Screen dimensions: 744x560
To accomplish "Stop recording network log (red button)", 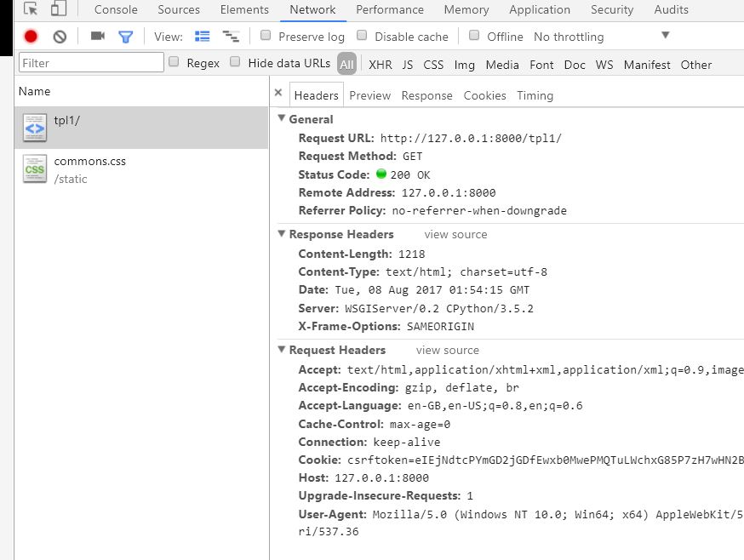I will click(31, 37).
